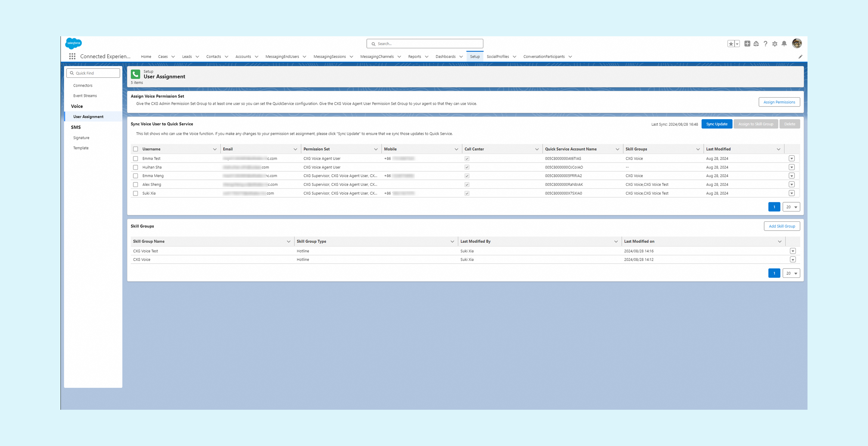The height and width of the screenshot is (446, 868).
Task: Open row actions for CXG Voice skill group
Action: pyautogui.click(x=793, y=259)
